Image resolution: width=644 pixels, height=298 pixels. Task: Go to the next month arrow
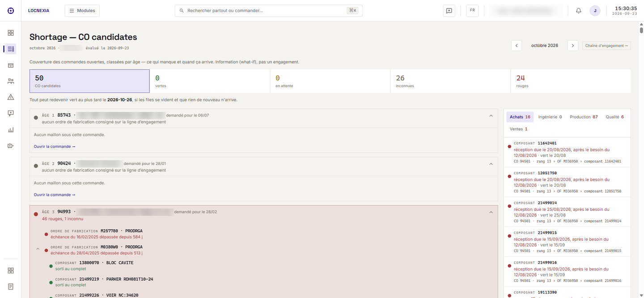tap(573, 46)
